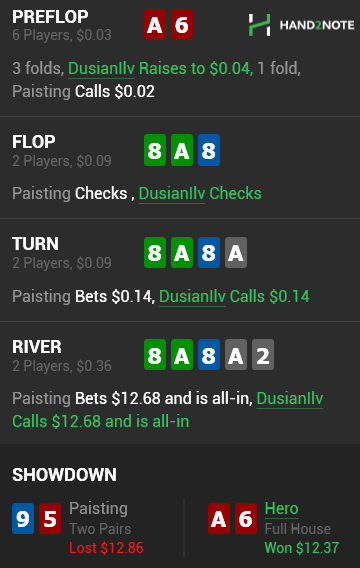The height and width of the screenshot is (568, 360).
Task: Click the red 5 card at showdown
Action: point(50,518)
